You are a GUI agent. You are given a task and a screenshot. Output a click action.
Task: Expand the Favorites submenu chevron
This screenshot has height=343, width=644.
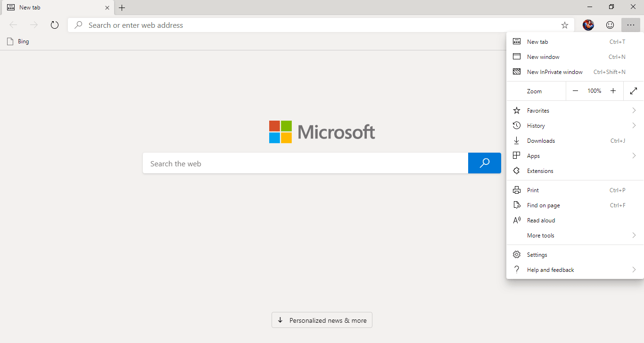click(634, 110)
